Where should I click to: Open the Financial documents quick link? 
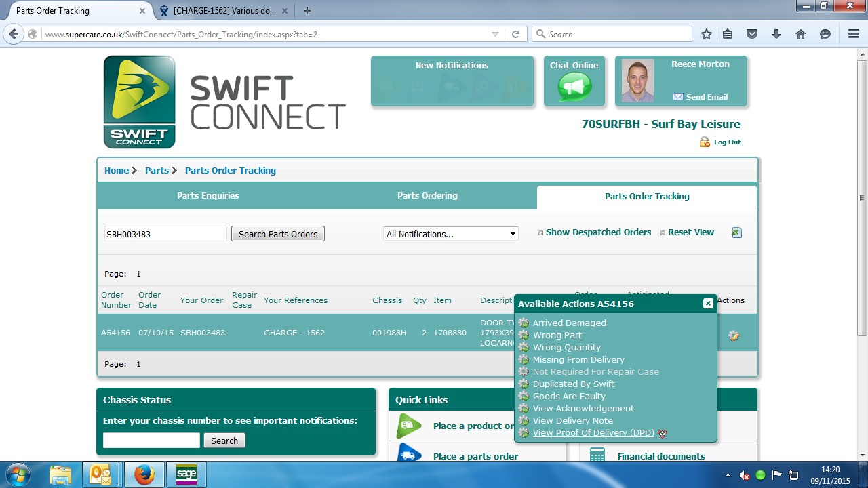661,456
